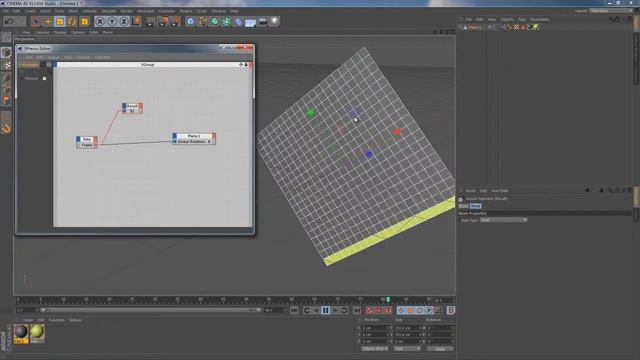The height and width of the screenshot is (360, 640).
Task: Open the Help menu
Action: [234, 11]
